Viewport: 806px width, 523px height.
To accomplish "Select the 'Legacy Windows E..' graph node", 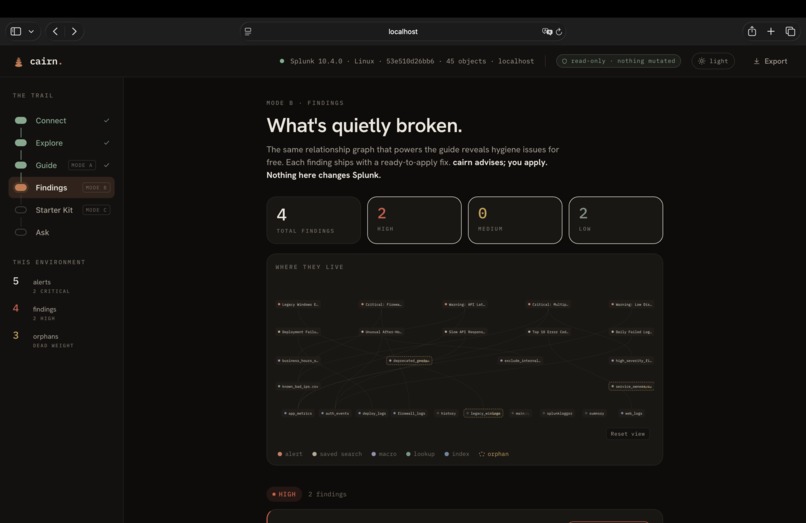I will point(298,304).
